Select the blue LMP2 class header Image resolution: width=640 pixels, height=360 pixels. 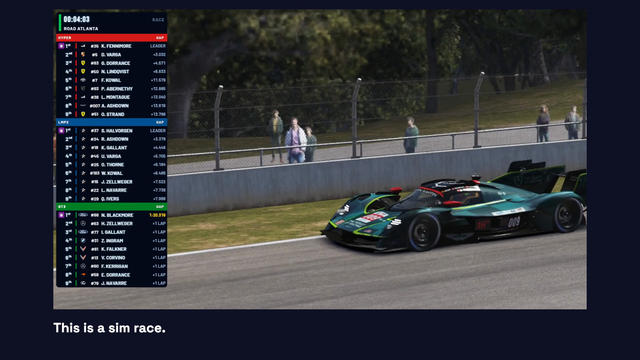tap(111, 122)
